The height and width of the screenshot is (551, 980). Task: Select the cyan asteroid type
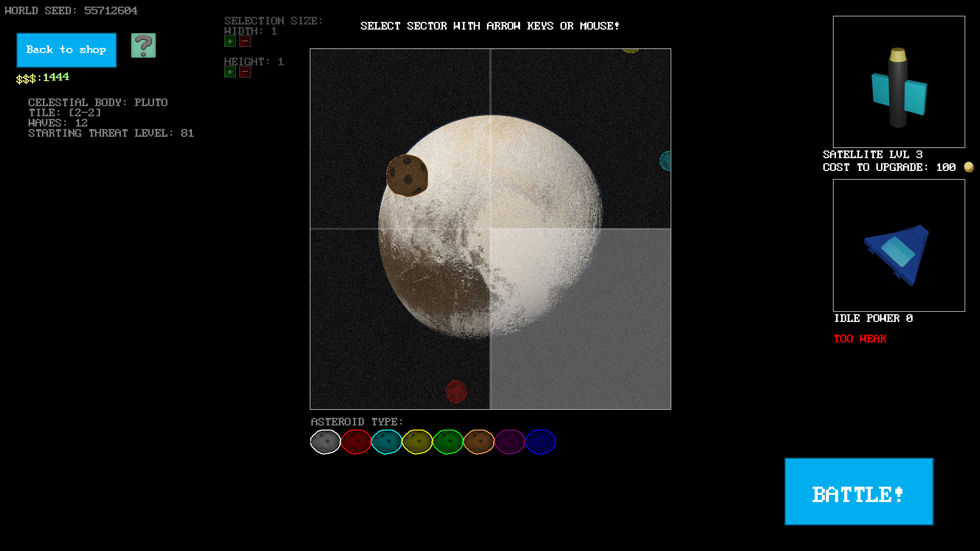point(386,442)
